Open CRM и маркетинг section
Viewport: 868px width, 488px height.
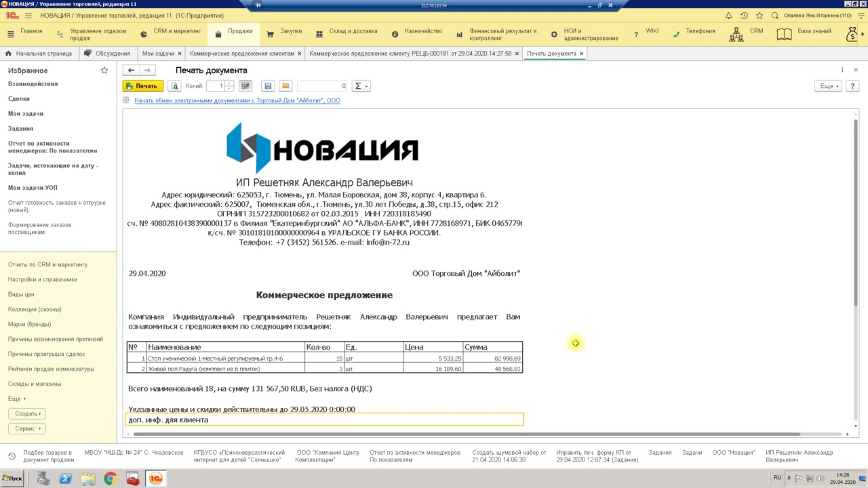coord(170,33)
